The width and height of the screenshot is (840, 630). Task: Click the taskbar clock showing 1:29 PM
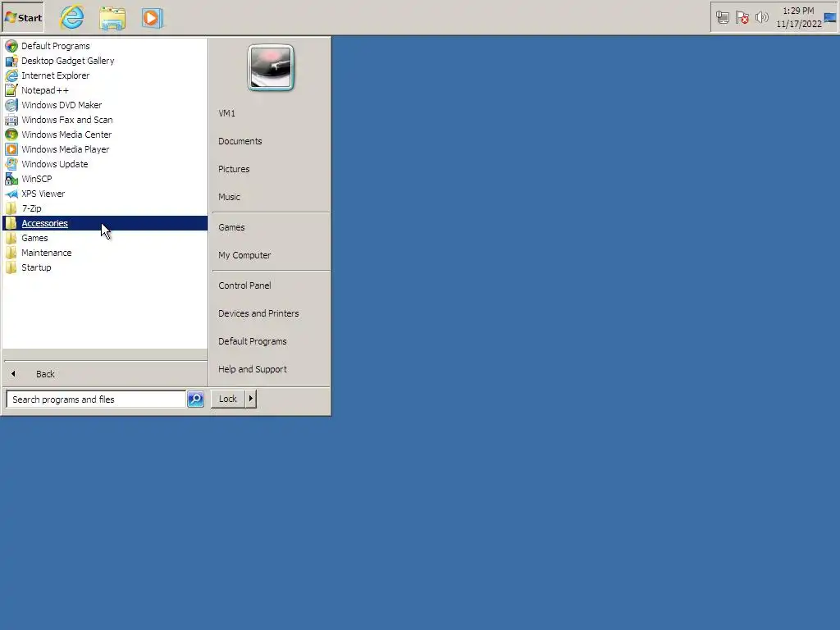point(798,17)
